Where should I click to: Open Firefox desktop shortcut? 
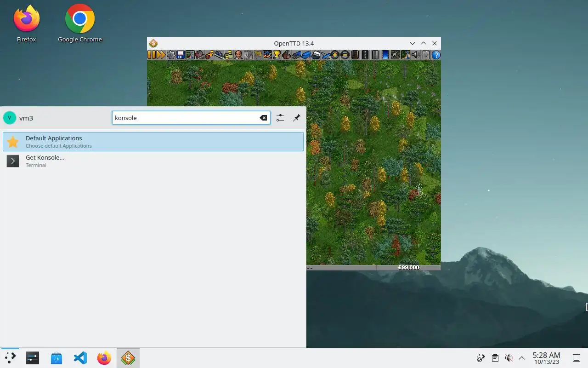(26, 24)
